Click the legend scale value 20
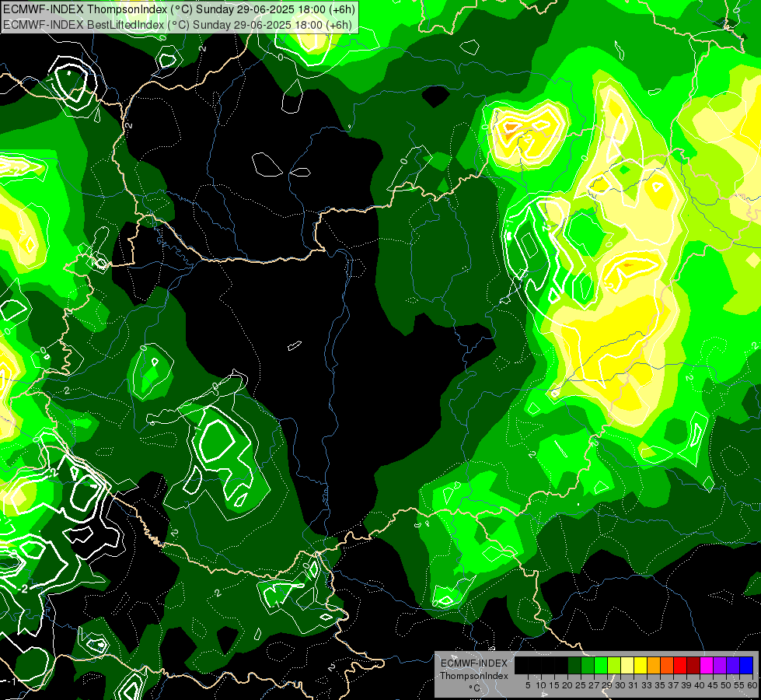Screen dimensions: 761x700 [567, 685]
